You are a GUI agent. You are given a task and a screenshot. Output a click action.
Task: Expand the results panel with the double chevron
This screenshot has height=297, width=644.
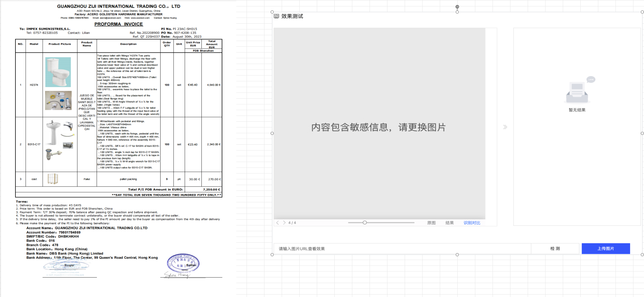pyautogui.click(x=505, y=127)
